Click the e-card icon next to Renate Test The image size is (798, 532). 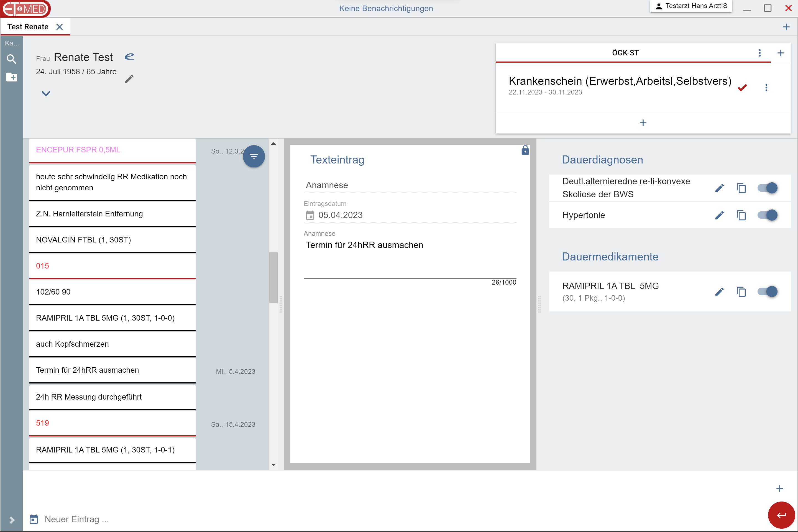(129, 56)
